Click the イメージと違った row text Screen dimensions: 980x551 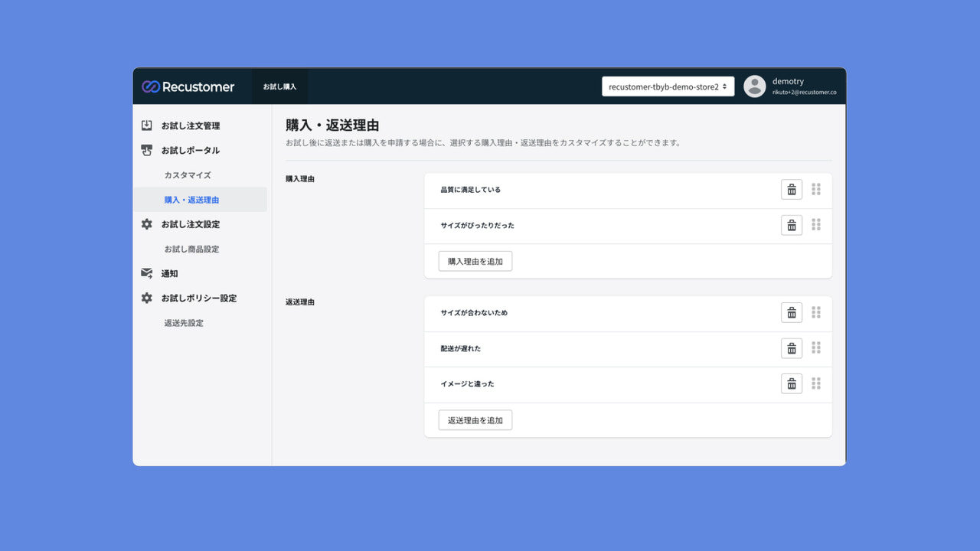(x=468, y=384)
